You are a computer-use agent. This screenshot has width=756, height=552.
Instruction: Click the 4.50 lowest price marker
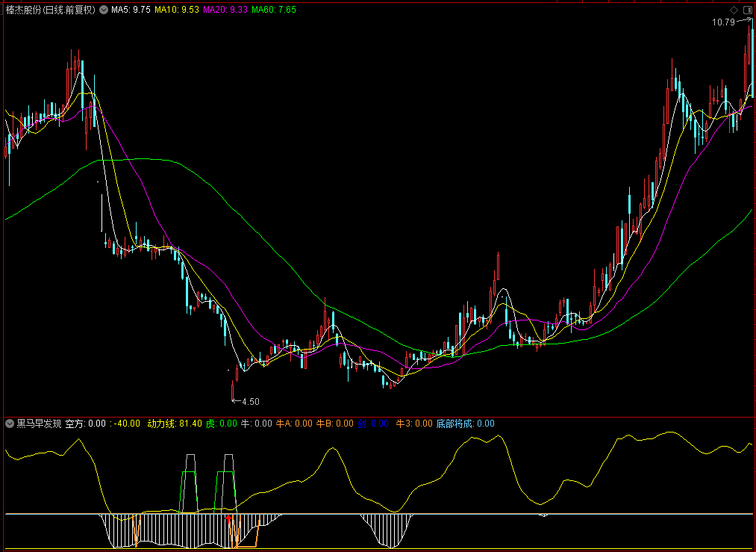pos(246,401)
